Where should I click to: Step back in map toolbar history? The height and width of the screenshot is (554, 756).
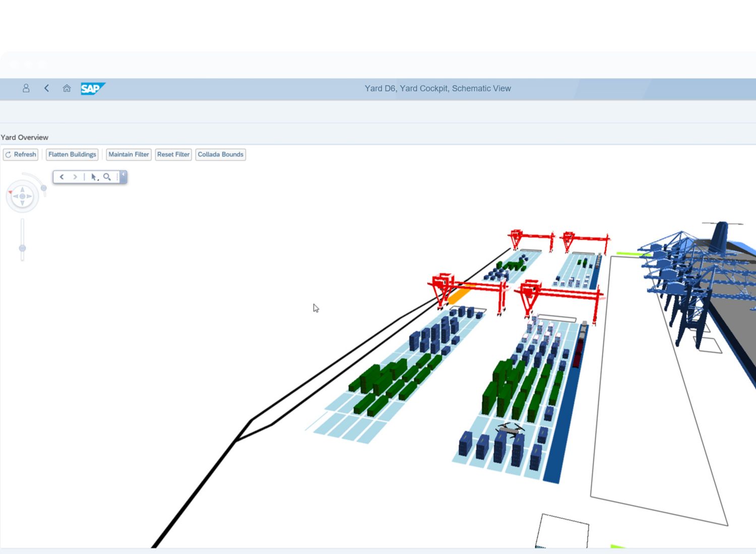click(x=62, y=177)
